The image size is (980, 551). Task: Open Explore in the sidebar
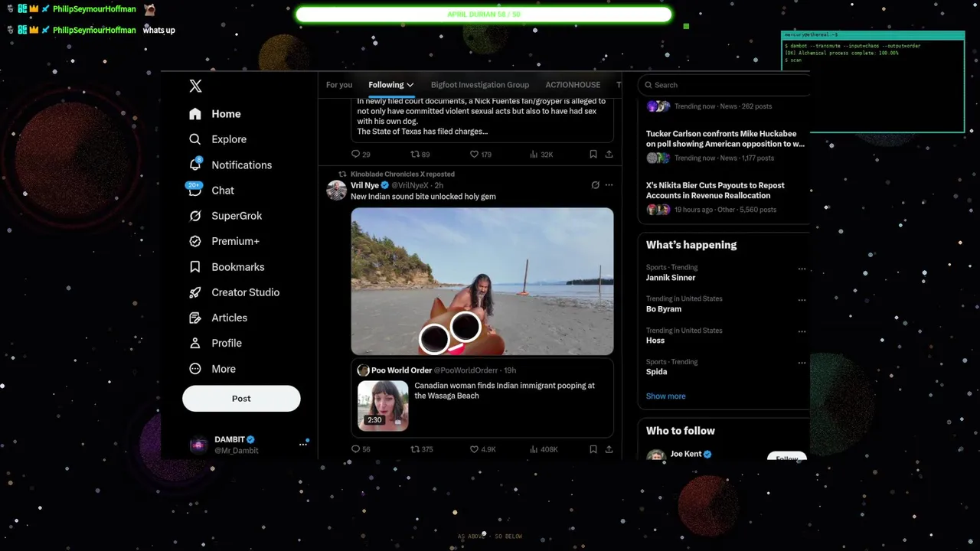(218, 139)
